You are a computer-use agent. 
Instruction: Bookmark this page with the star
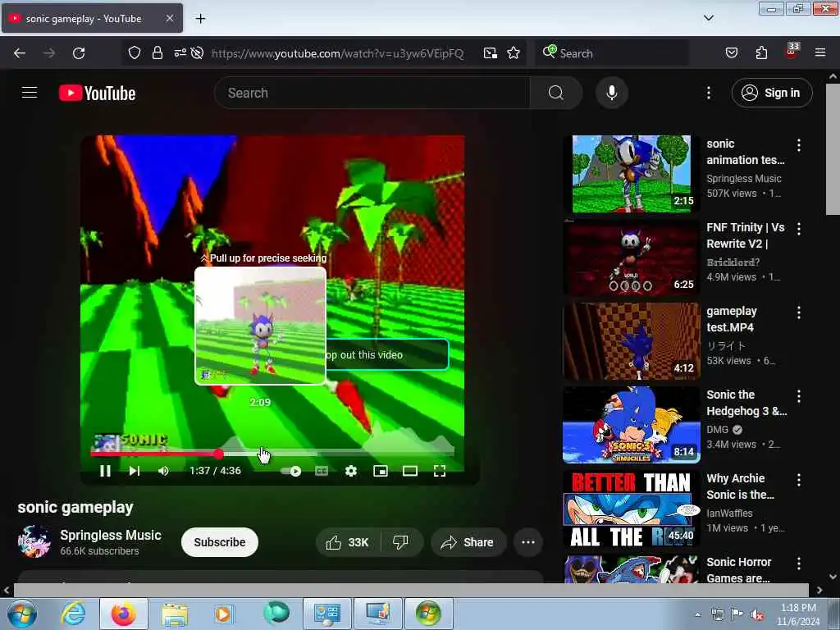514,52
